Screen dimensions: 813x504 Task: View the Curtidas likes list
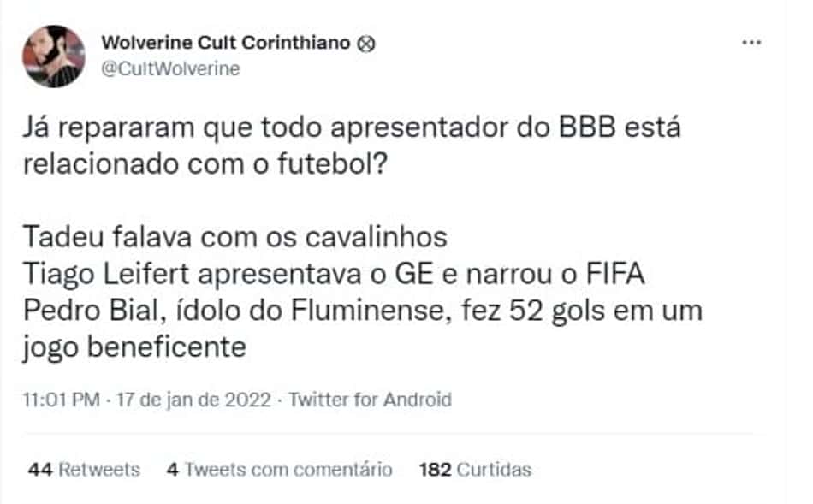coord(494,469)
